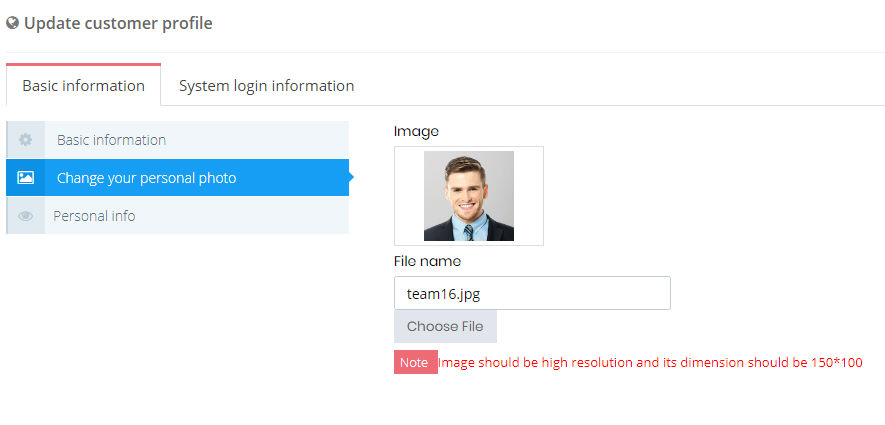Click the Update customer profile heading
Screen dimensions: 885x425
click(118, 24)
